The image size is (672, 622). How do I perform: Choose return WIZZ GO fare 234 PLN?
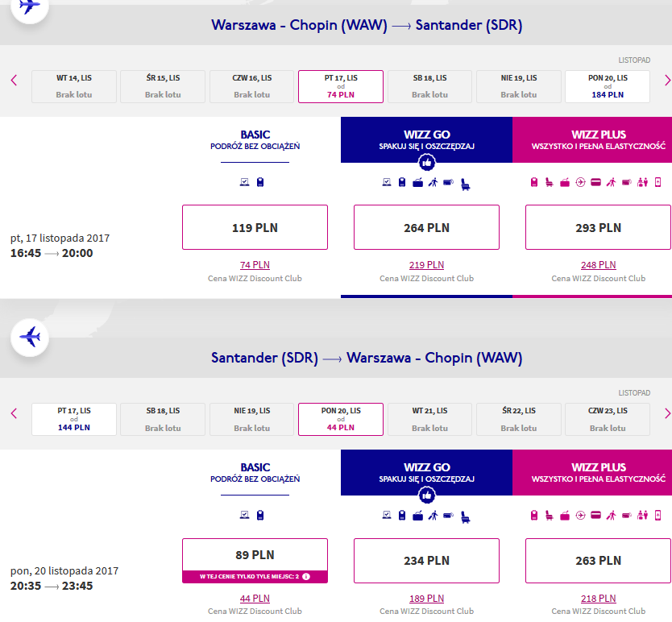[x=426, y=560]
